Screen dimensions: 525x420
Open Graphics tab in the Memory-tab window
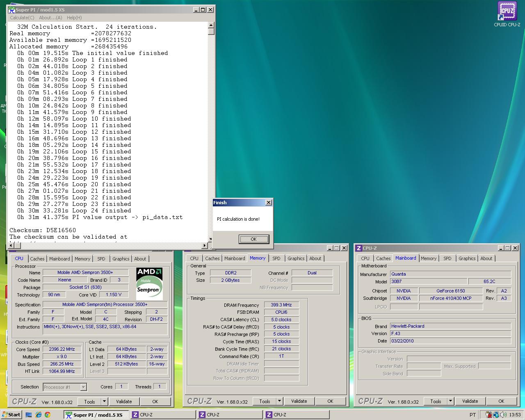pos(296,258)
